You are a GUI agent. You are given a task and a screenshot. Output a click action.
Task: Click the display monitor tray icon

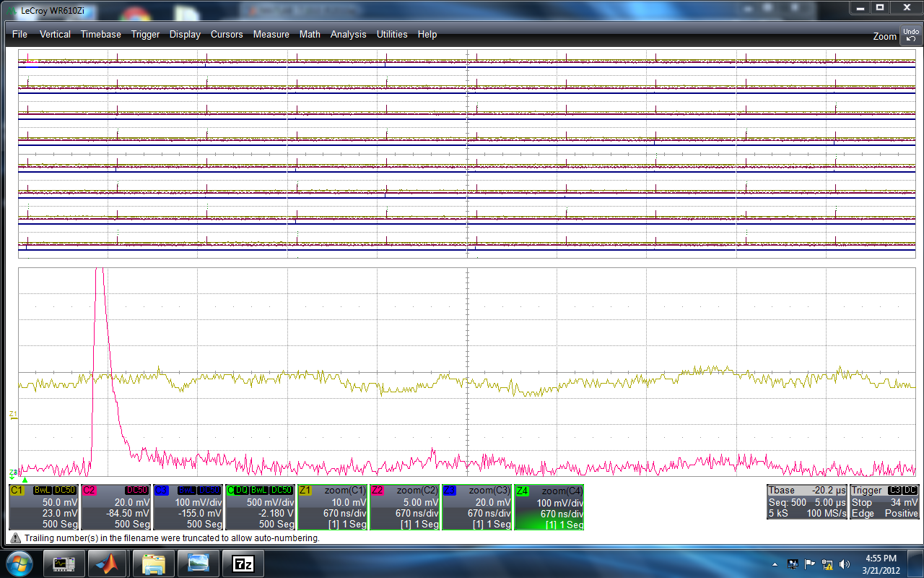[793, 564]
